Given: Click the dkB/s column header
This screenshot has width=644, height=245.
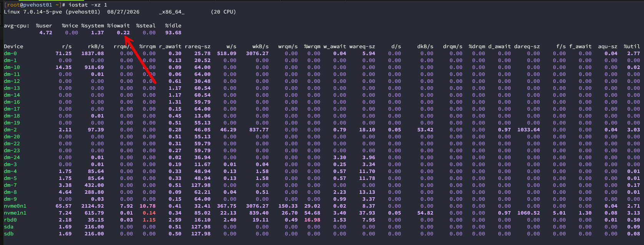Looking at the screenshot, I should pyautogui.click(x=425, y=47).
